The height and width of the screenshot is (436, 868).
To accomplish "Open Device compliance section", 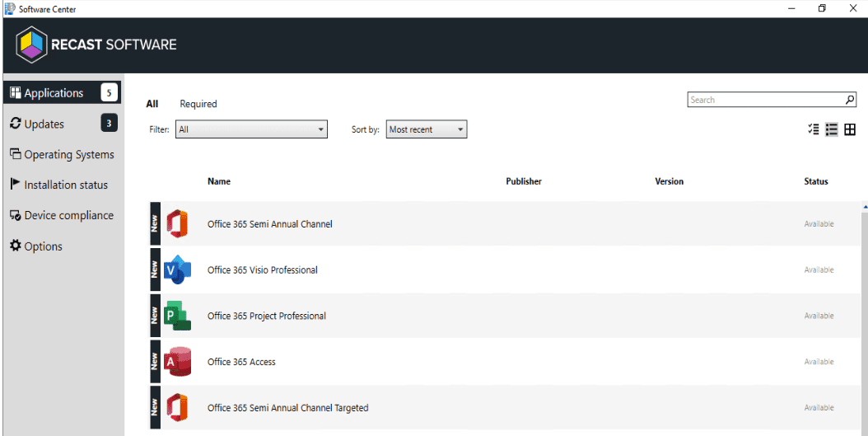I will coord(68,216).
